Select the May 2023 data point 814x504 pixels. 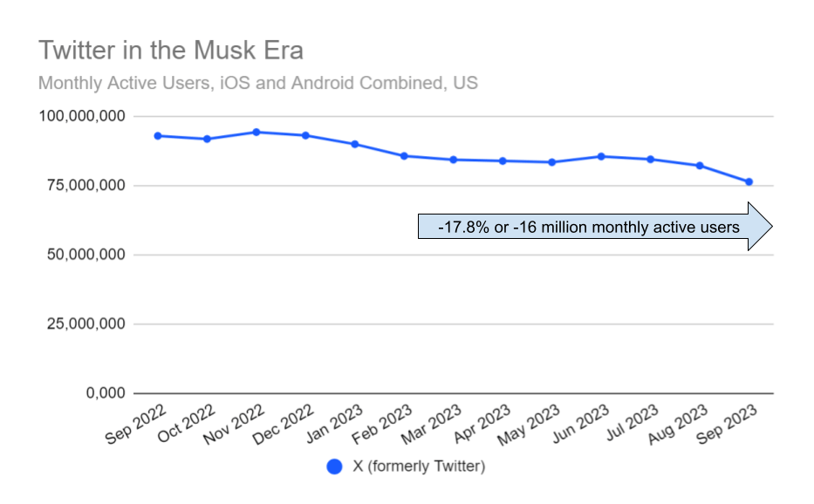[x=552, y=162]
